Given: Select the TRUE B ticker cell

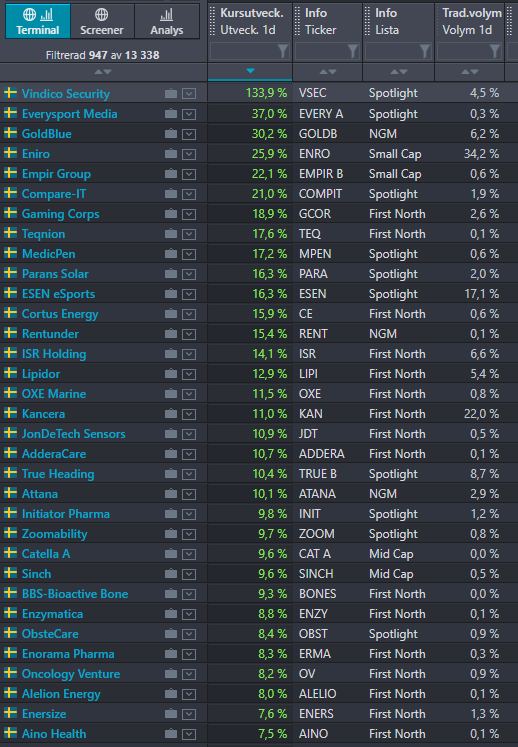Looking at the screenshot, I should (327, 474).
